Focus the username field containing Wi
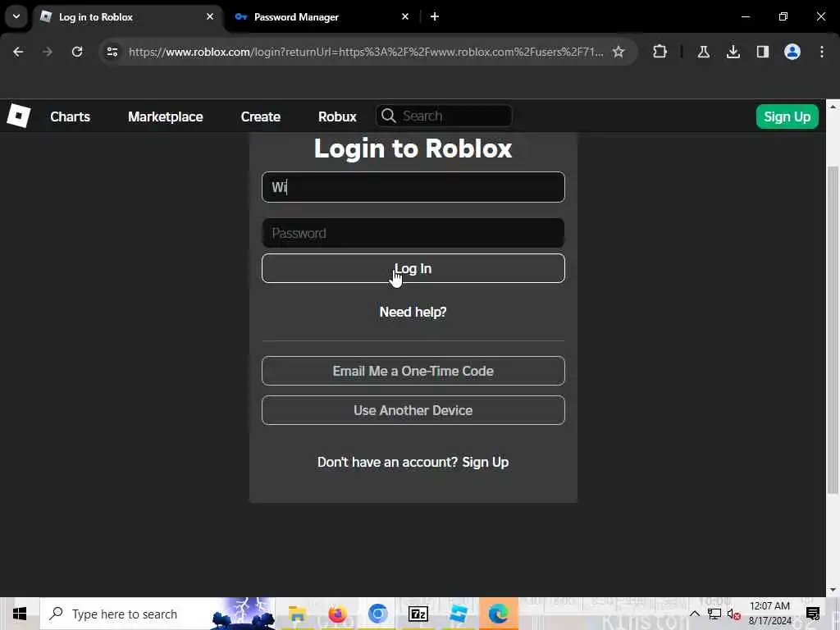840x630 pixels. [x=413, y=187]
